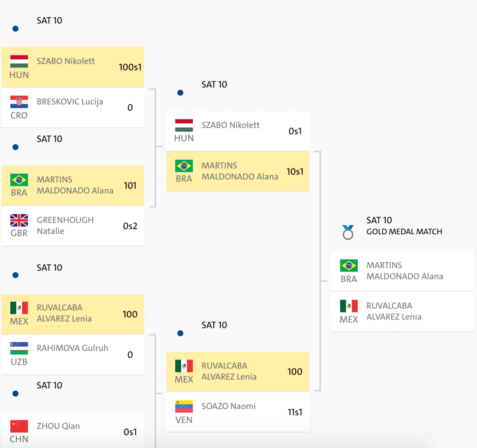The width and height of the screenshot is (477, 448).
Task: Select the Venezuela flag beside SOAZO Naomi
Action: 184,407
